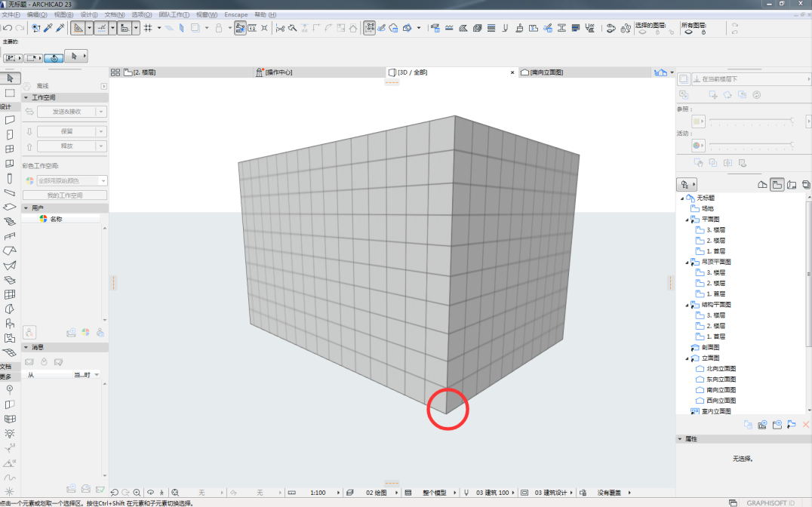812x507 pixels.
Task: Click the 参照 transparency slider handle
Action: pyautogui.click(x=792, y=120)
